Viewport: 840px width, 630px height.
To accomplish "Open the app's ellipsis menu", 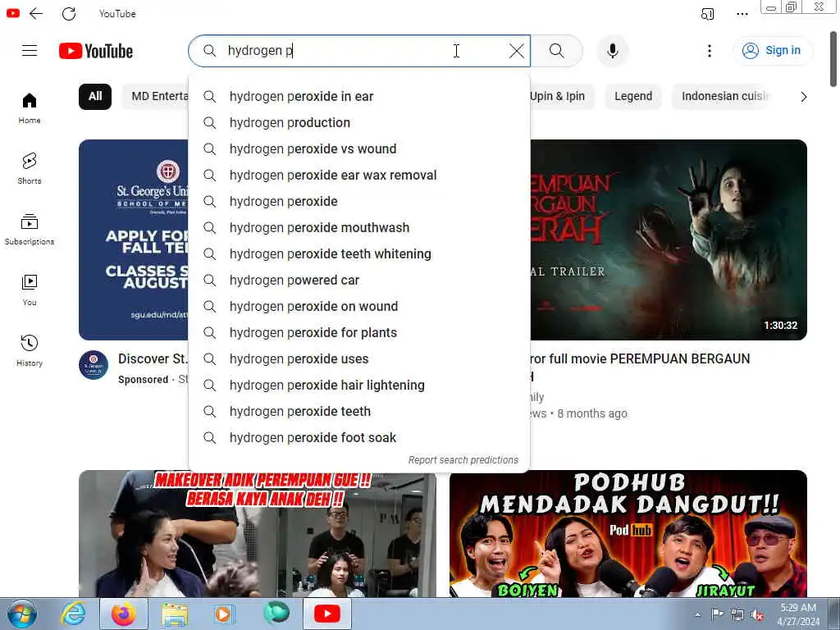I will coord(742,14).
